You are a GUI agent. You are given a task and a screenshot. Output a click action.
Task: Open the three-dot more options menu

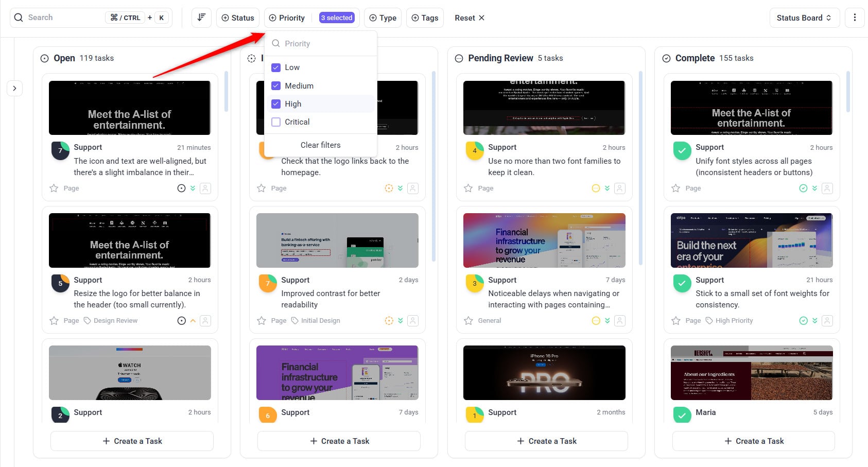pos(855,18)
